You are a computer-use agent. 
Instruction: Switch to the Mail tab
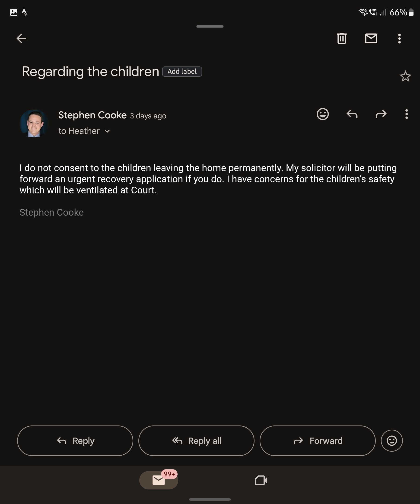(159, 480)
